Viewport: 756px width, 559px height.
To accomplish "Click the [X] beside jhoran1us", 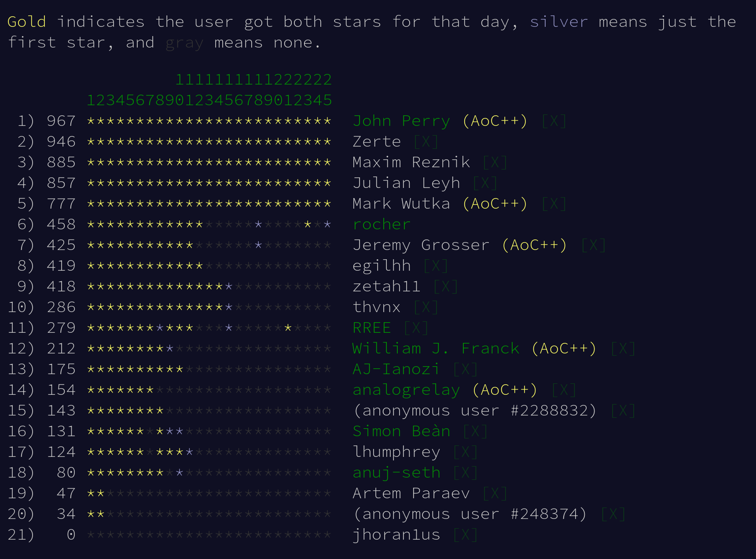I will pyautogui.click(x=465, y=535).
